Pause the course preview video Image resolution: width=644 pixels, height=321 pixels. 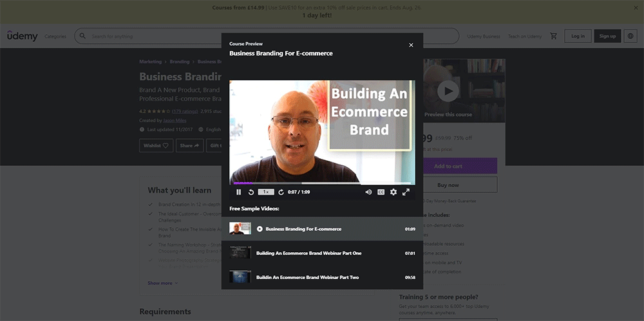click(239, 192)
